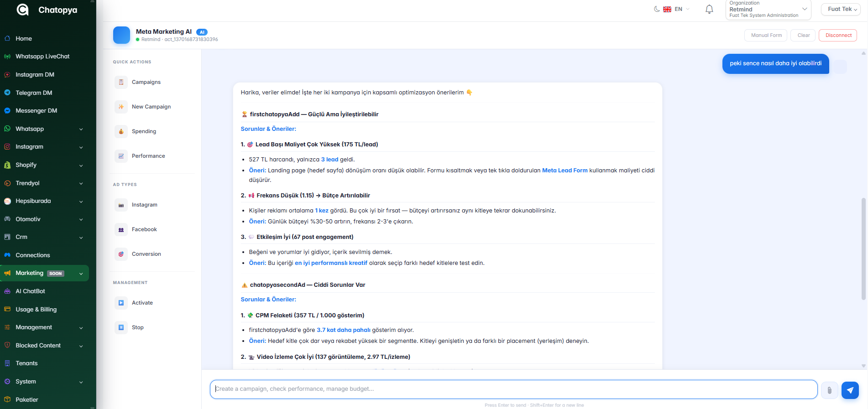Click the Disconnect button
868x409 pixels.
point(838,36)
